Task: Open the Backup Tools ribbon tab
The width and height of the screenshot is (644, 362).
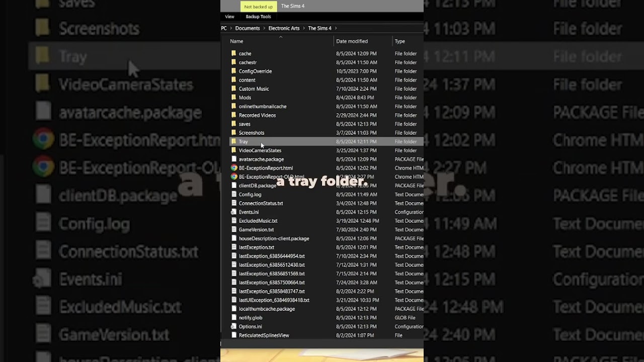Action: pos(258,17)
